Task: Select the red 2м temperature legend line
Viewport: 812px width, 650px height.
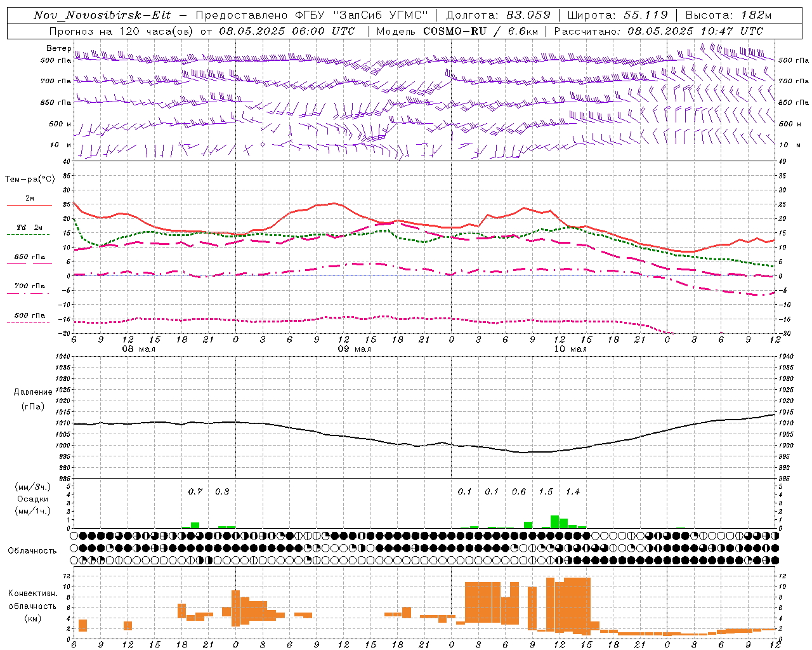Action: [29, 205]
